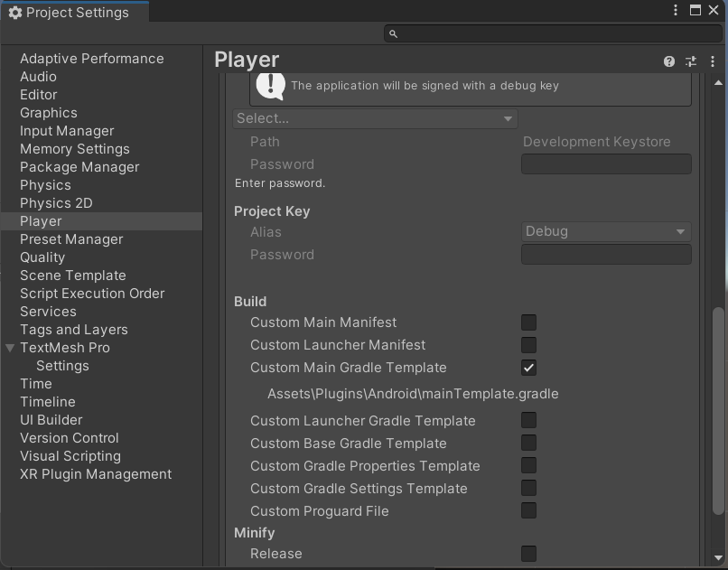Open Player preset selector icon
Image resolution: width=728 pixels, height=570 pixels.
(691, 61)
